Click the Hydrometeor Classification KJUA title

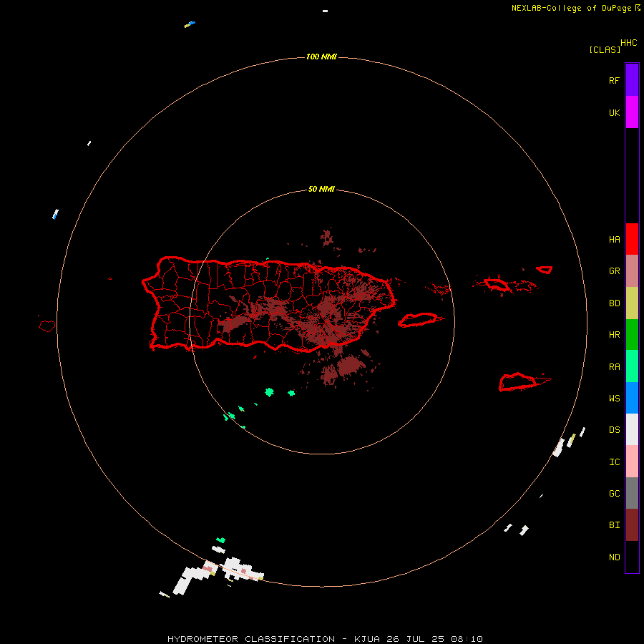pos(325,639)
